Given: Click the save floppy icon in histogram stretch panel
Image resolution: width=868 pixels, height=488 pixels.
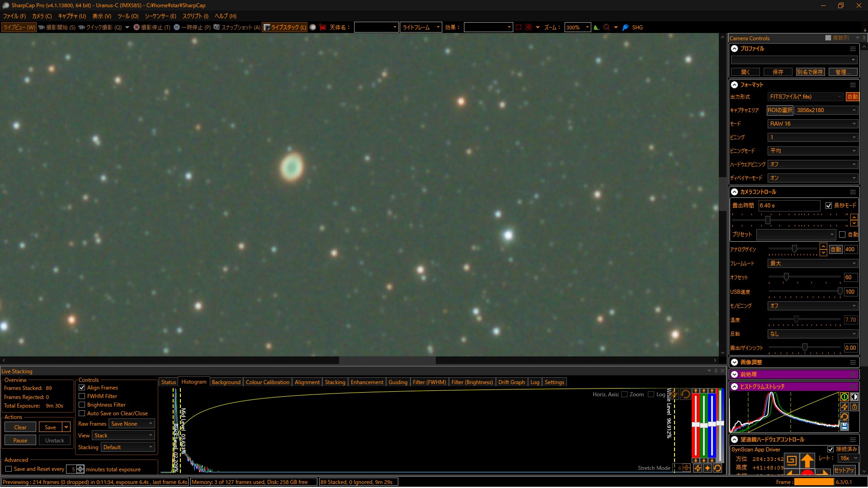Looking at the screenshot, I should pos(844,427).
